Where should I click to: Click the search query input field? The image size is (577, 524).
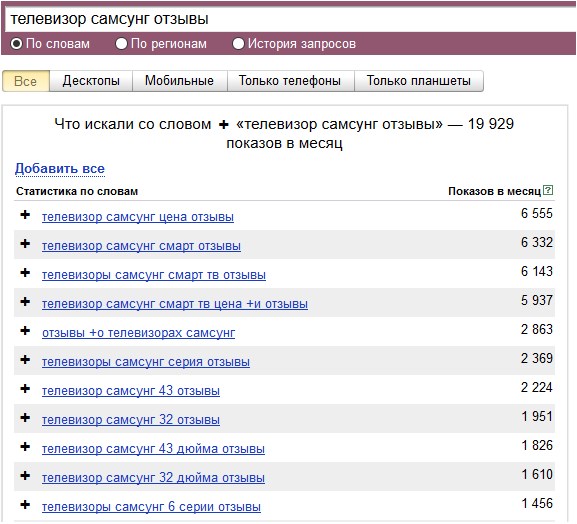(x=291, y=19)
